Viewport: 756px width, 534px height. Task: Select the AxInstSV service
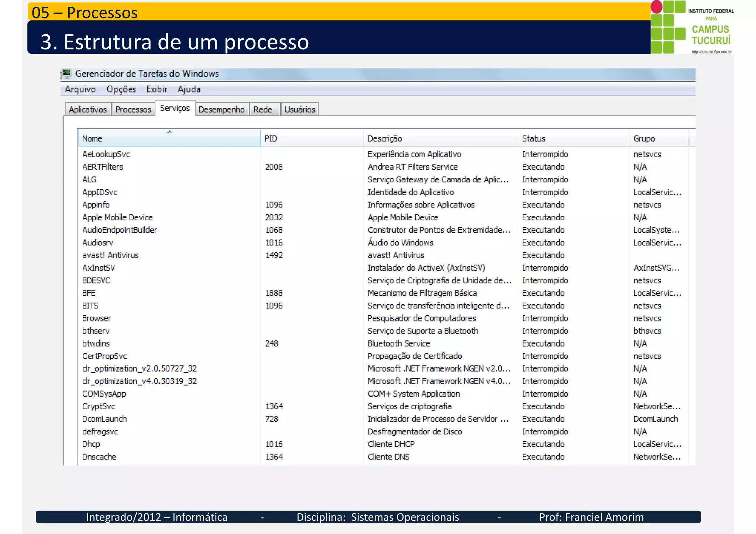(99, 268)
